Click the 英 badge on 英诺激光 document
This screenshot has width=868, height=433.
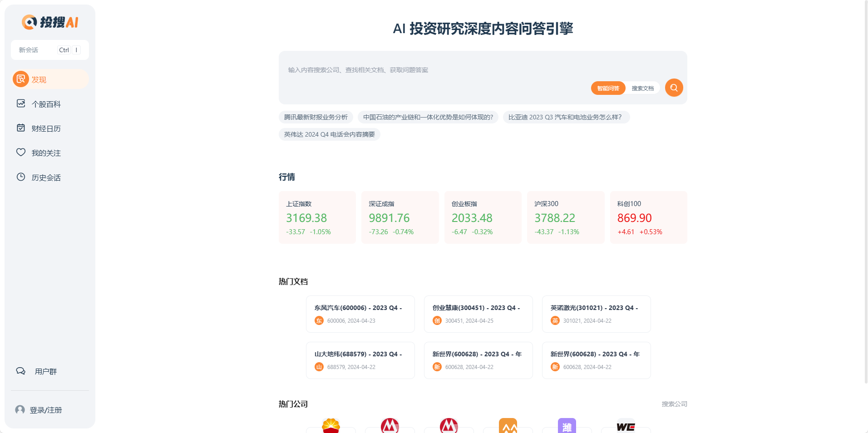[555, 320]
